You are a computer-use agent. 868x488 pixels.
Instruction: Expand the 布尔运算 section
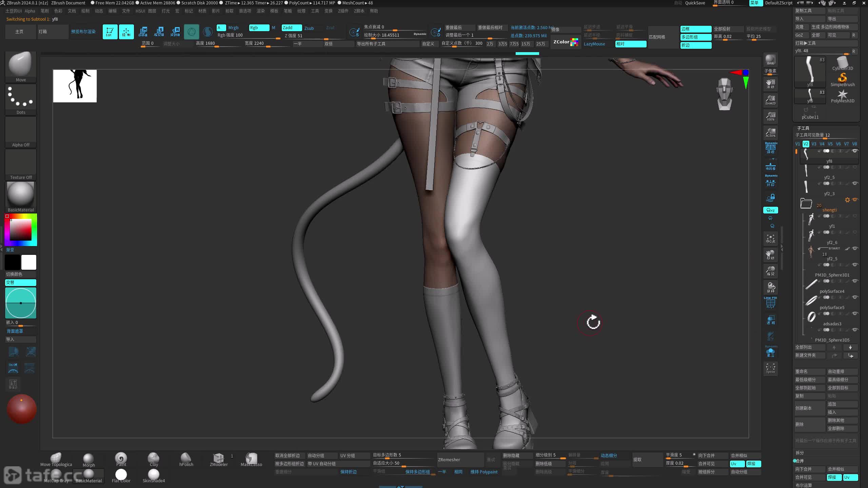(804, 485)
